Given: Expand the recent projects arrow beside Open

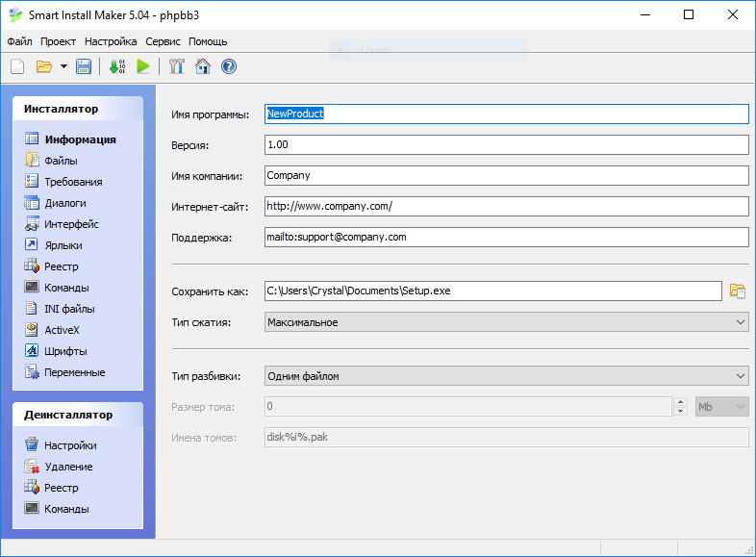Looking at the screenshot, I should tap(63, 66).
